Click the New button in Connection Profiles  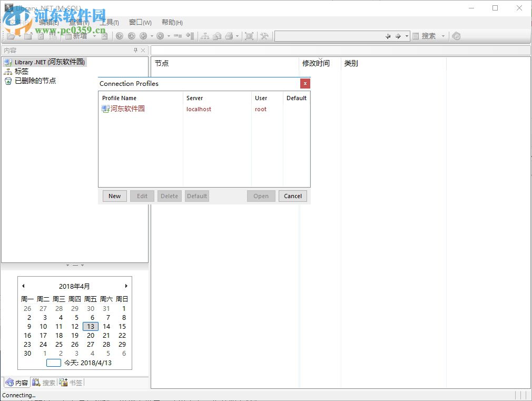(114, 195)
